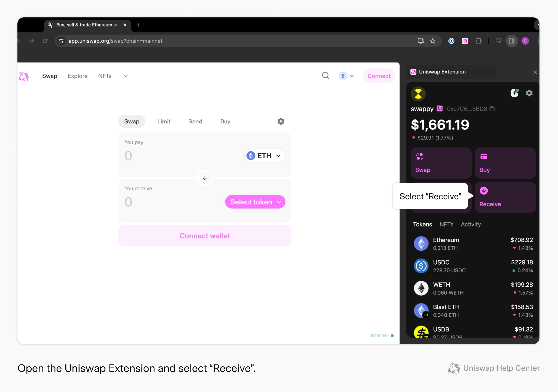Open the USDC token row

pos(473,266)
